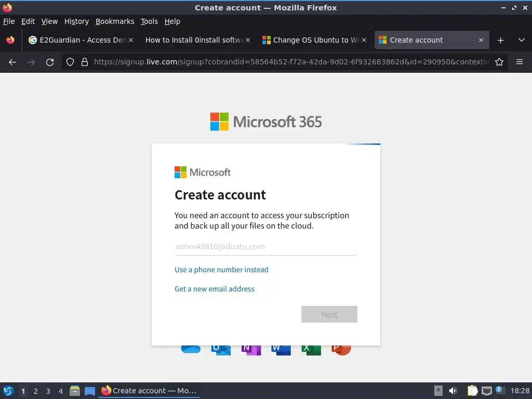This screenshot has height=399, width=532.
Task: Open Firefox View pinned icon
Action: click(x=10, y=40)
